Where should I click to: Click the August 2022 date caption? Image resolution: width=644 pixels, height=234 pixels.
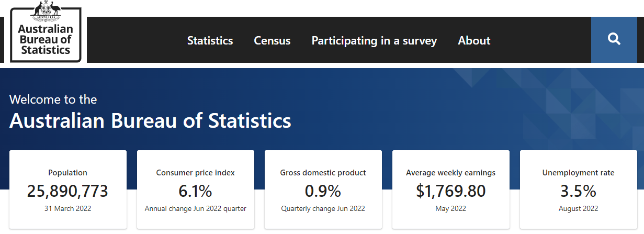(579, 208)
